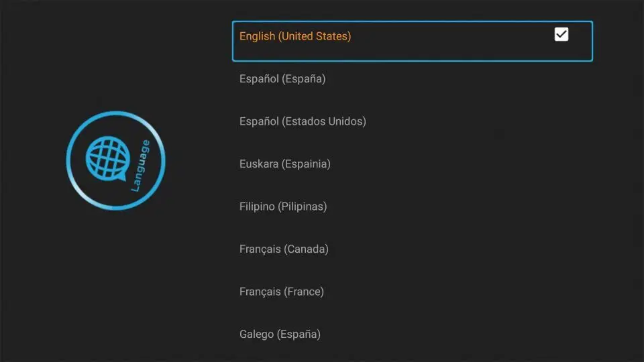Select Español (Estados Unidos) from list
644x362 pixels.
point(412,121)
